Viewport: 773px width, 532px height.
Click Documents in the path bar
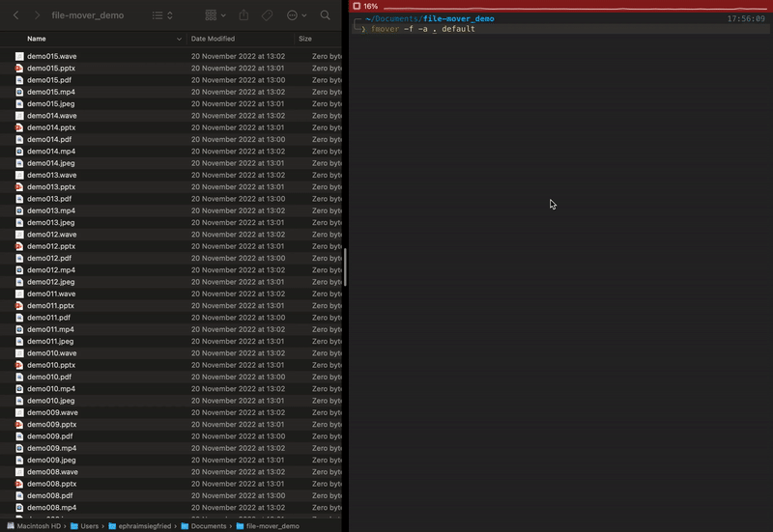click(x=204, y=526)
